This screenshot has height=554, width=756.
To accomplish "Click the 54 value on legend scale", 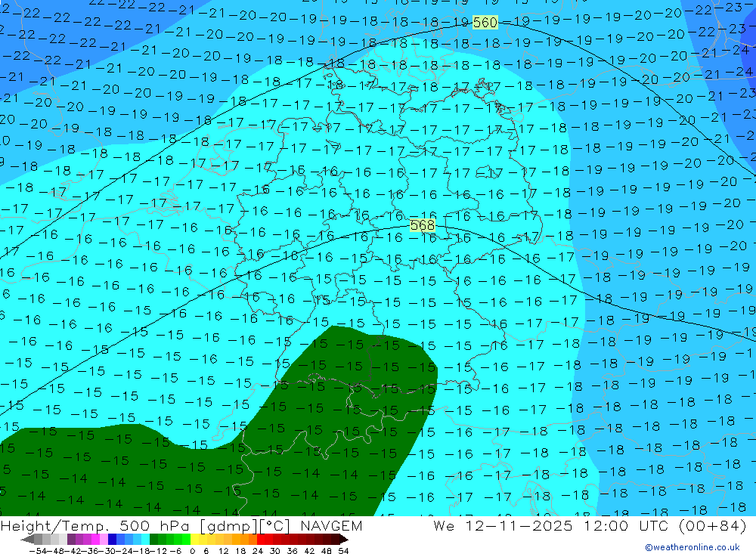I will click(x=343, y=551).
